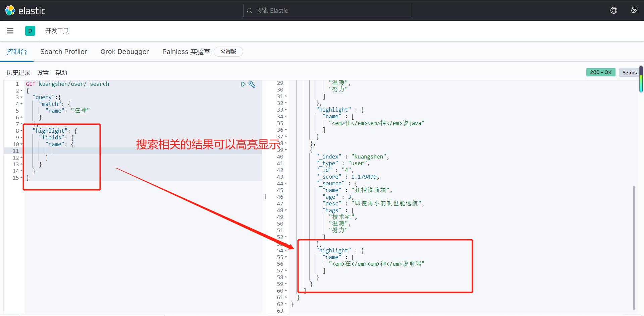Click the 开发工具 breadcrumb
The height and width of the screenshot is (316, 644).
[57, 31]
